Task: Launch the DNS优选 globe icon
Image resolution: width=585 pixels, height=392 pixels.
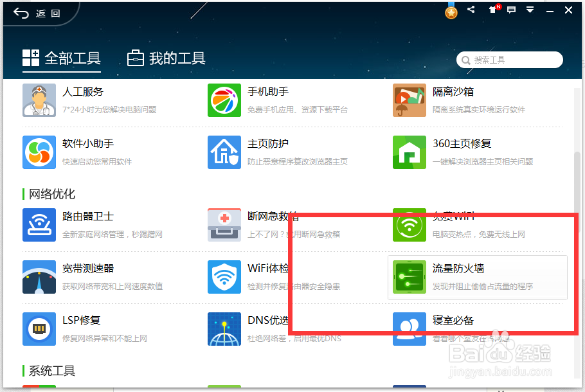Action: 224,329
